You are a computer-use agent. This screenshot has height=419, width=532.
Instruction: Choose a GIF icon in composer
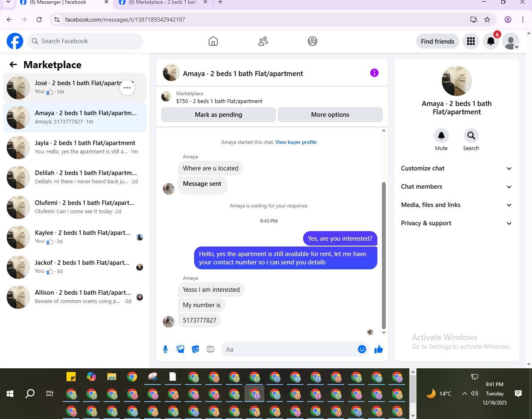(x=210, y=349)
